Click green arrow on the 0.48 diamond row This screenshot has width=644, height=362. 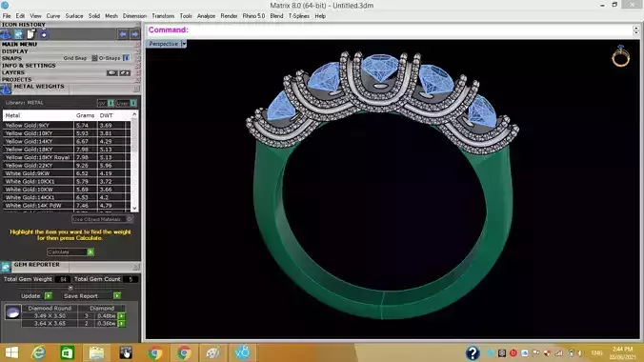pyautogui.click(x=122, y=316)
